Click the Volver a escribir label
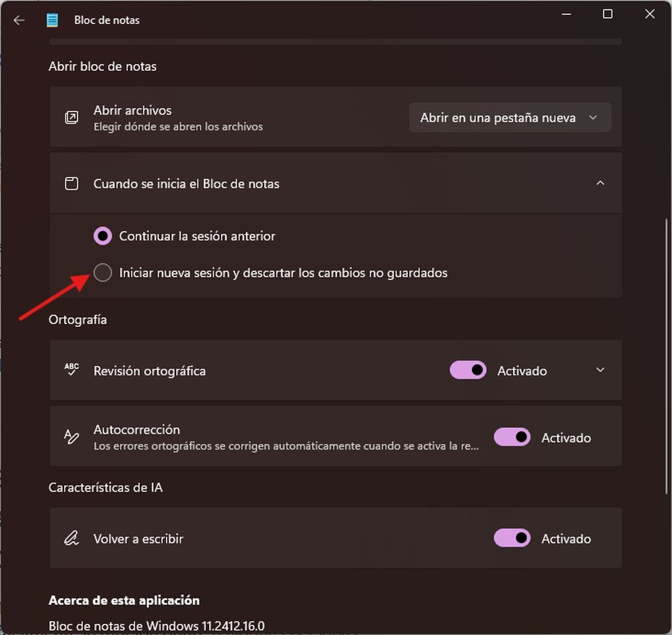 (138, 539)
